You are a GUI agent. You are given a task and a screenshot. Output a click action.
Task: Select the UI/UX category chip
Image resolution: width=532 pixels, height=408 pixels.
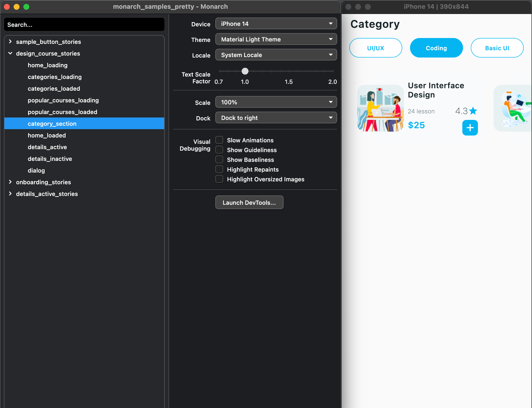(375, 48)
